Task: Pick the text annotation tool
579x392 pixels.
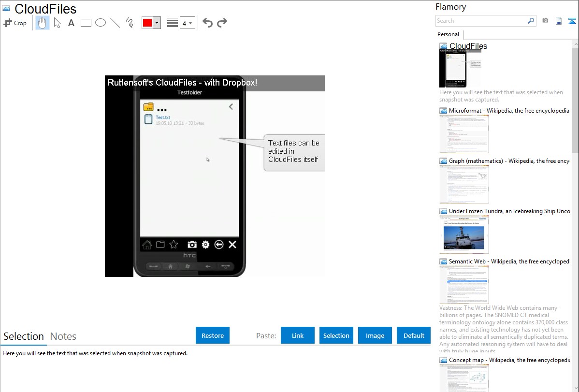Action: click(71, 23)
